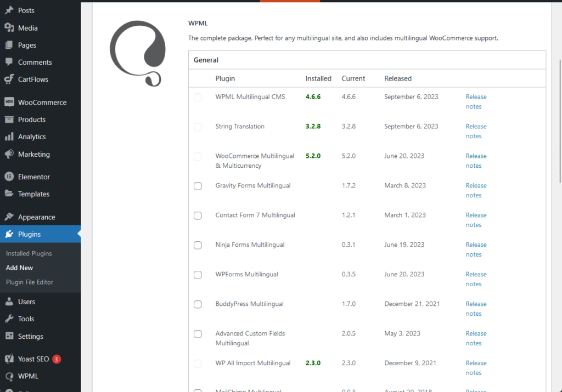Click the Products icon

pos(10,119)
